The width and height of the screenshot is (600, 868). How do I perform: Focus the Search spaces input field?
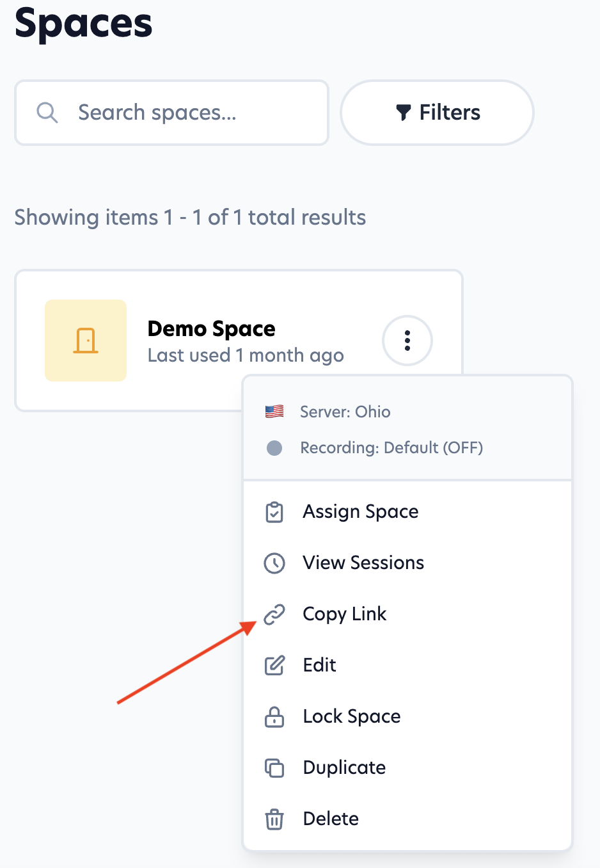pyautogui.click(x=171, y=113)
